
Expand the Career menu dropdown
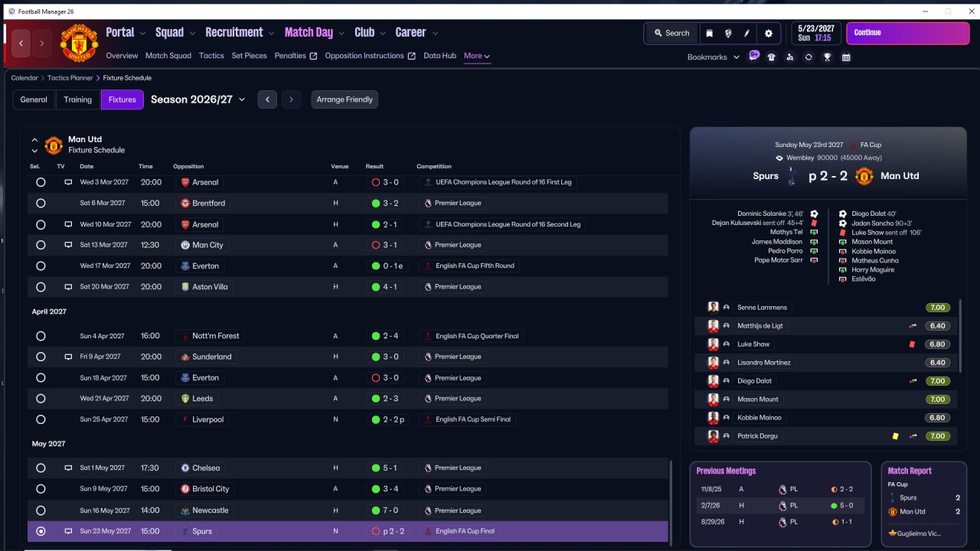pyautogui.click(x=435, y=33)
